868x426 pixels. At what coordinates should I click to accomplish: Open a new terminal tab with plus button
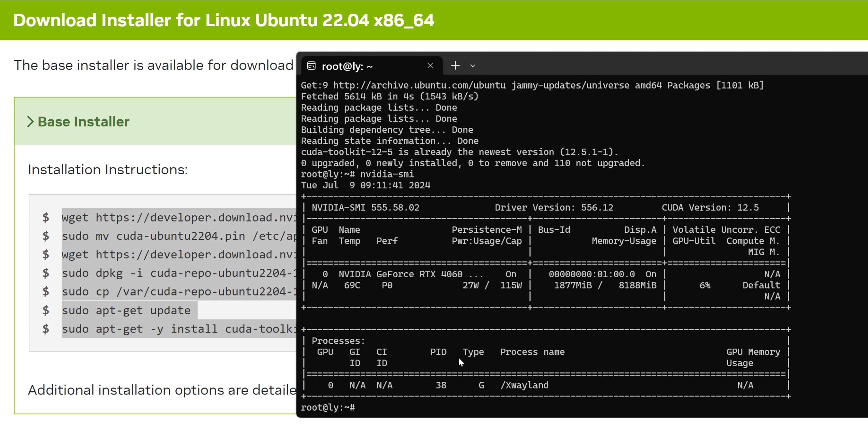click(455, 65)
